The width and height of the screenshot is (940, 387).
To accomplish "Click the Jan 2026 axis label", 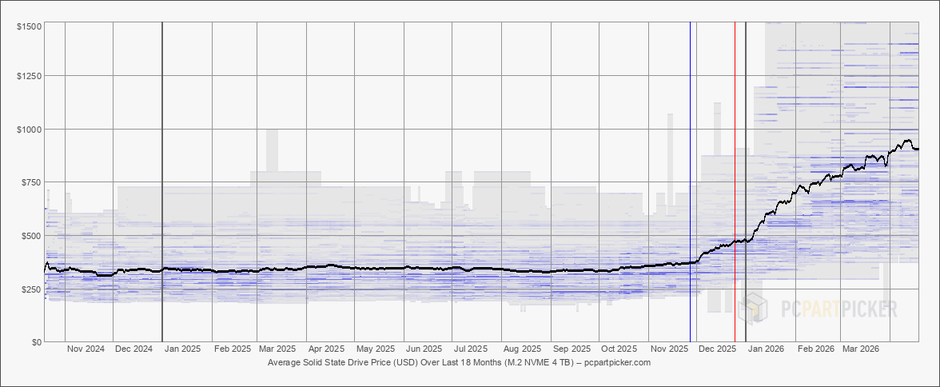I will pos(766,349).
